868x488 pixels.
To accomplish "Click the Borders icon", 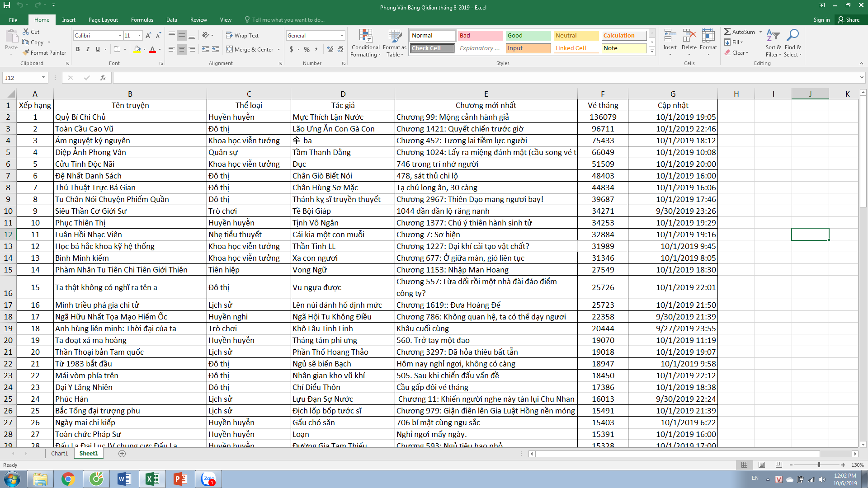I will click(x=117, y=49).
